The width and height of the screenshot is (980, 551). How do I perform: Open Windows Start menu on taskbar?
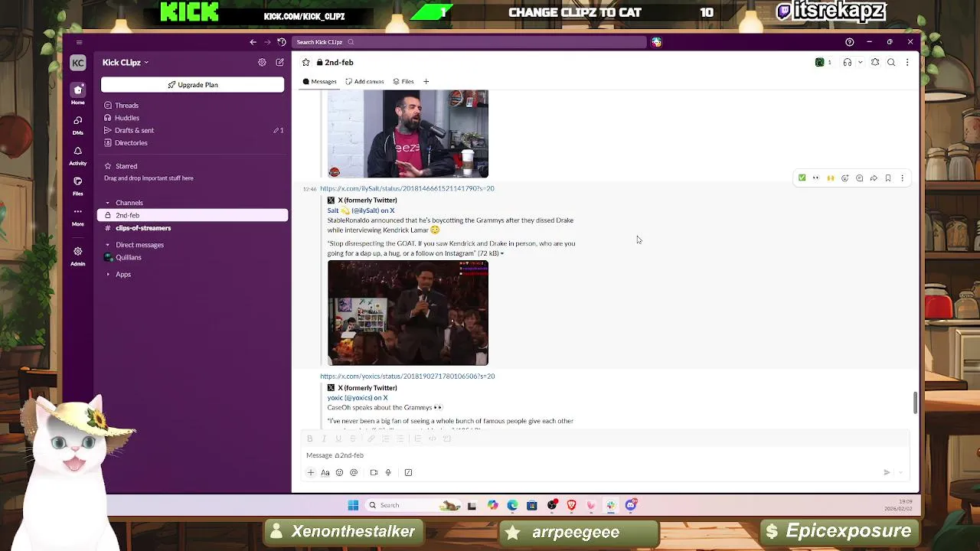(353, 505)
